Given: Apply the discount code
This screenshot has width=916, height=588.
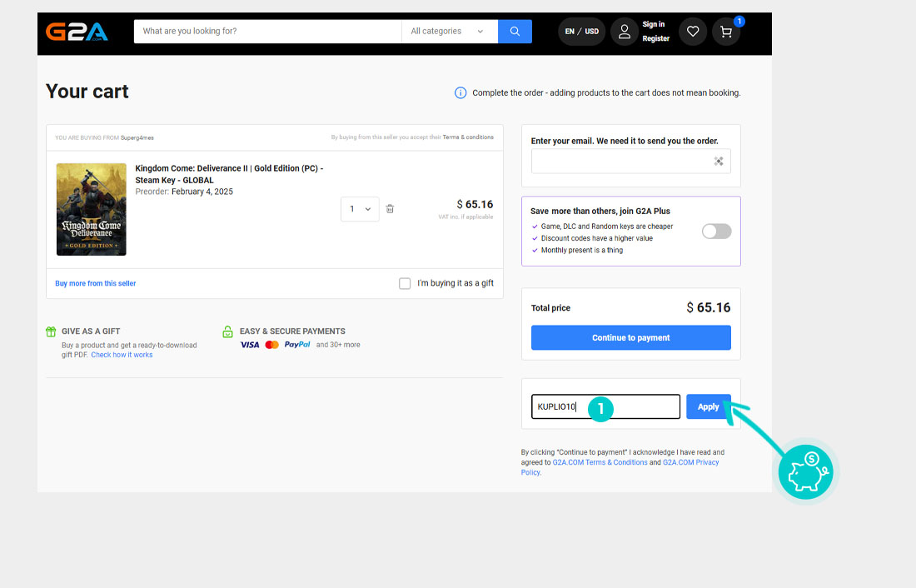Looking at the screenshot, I should point(708,406).
